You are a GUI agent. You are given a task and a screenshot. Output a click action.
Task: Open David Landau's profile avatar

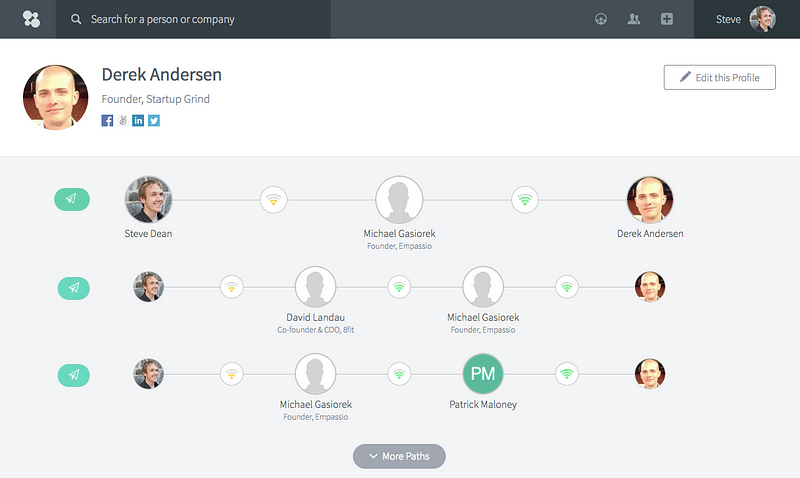point(315,287)
